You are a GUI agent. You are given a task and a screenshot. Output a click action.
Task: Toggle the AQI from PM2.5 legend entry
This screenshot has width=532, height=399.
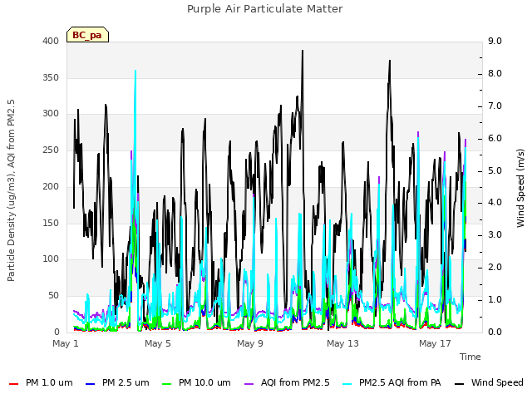coord(287,382)
